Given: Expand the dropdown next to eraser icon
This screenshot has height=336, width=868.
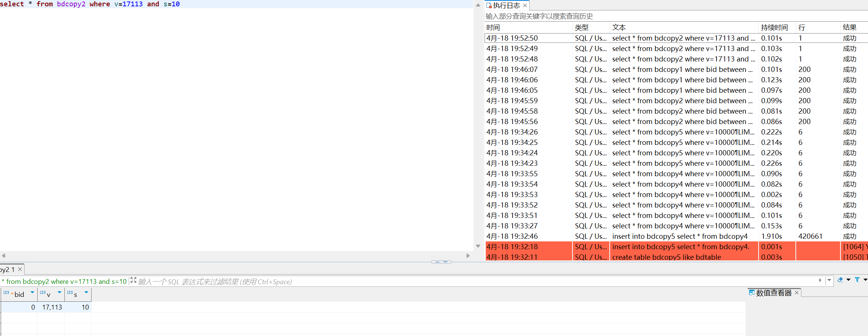Looking at the screenshot, I should click(848, 280).
